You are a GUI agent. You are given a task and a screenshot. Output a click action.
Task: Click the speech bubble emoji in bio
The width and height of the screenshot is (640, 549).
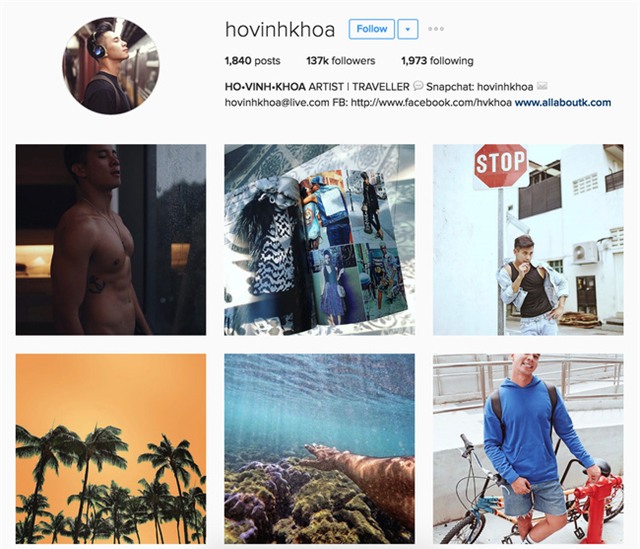pos(418,86)
